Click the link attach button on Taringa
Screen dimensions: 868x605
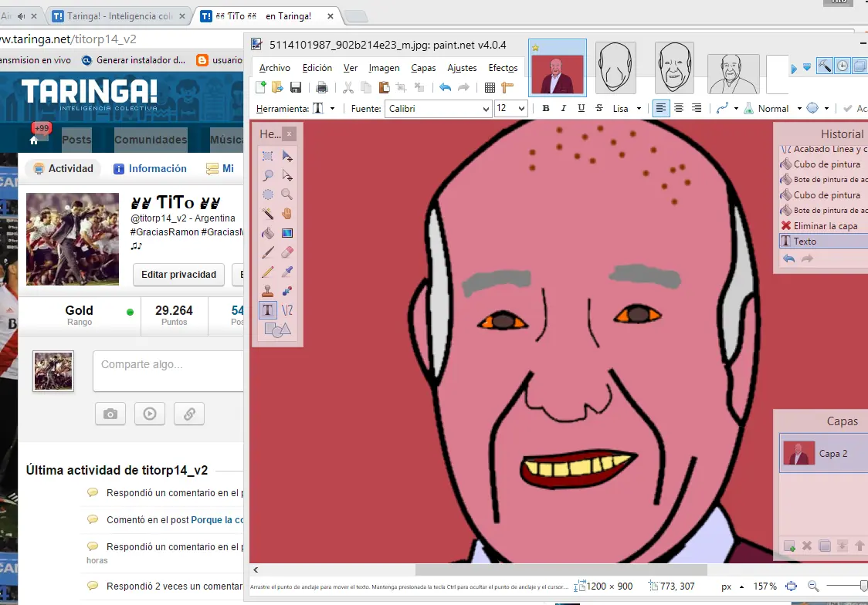pyautogui.click(x=188, y=414)
